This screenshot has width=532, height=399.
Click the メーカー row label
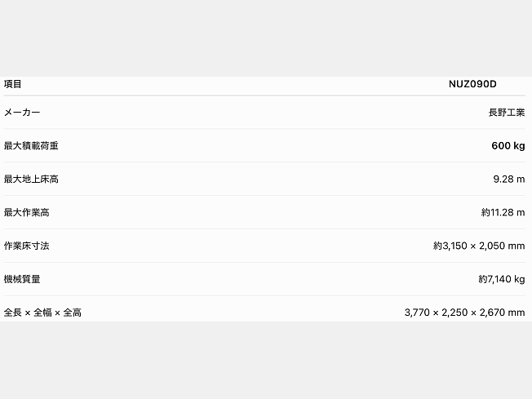click(22, 113)
